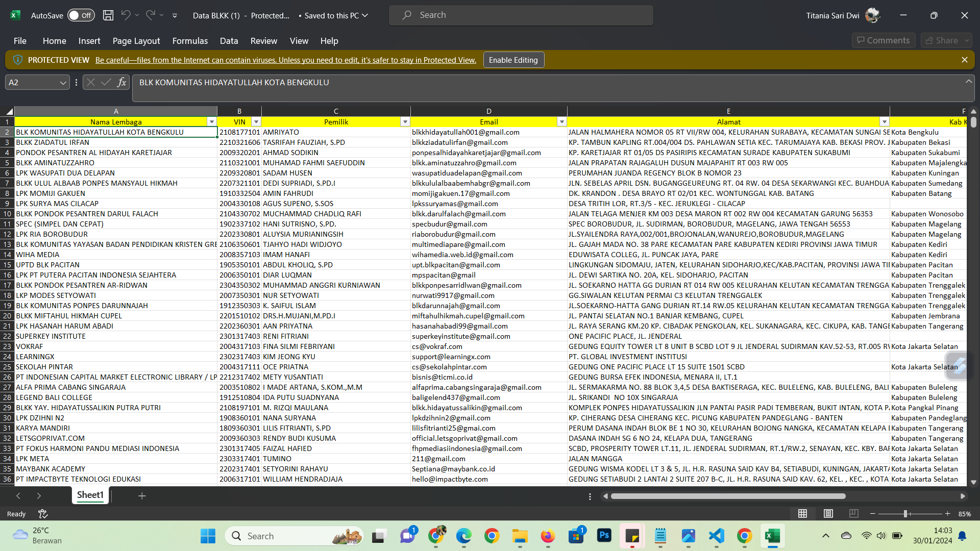Click the previous sheet navigation arrow
This screenshot has height=551, width=980.
[x=18, y=496]
